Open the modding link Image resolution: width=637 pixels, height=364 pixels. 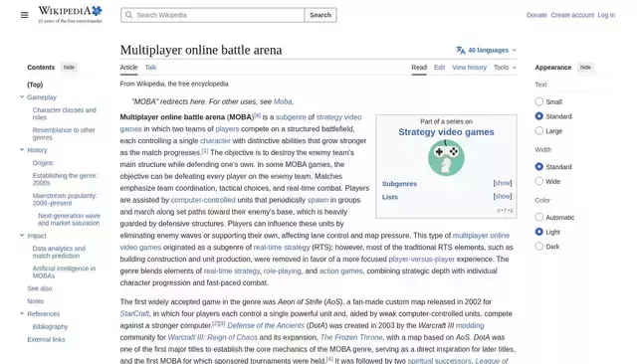point(470,325)
